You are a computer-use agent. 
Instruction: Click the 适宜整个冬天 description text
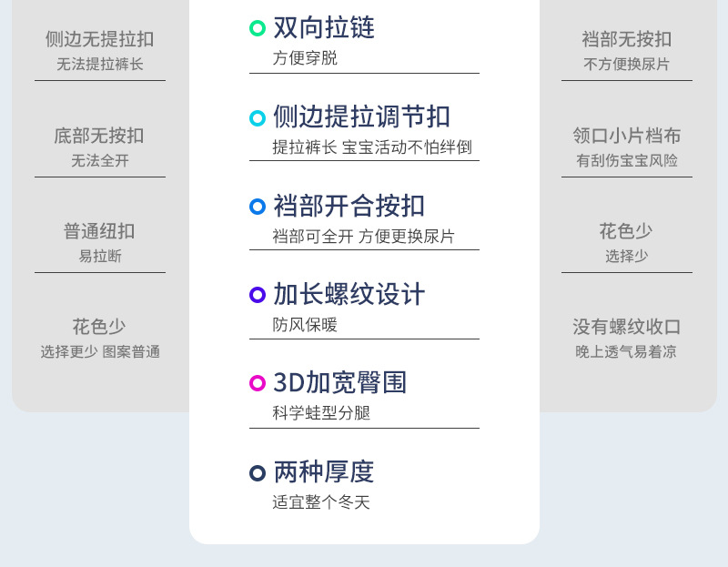321,502
